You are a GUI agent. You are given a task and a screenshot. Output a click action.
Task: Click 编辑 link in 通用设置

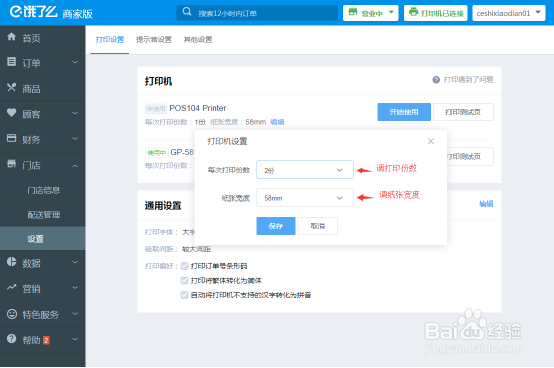(x=486, y=203)
